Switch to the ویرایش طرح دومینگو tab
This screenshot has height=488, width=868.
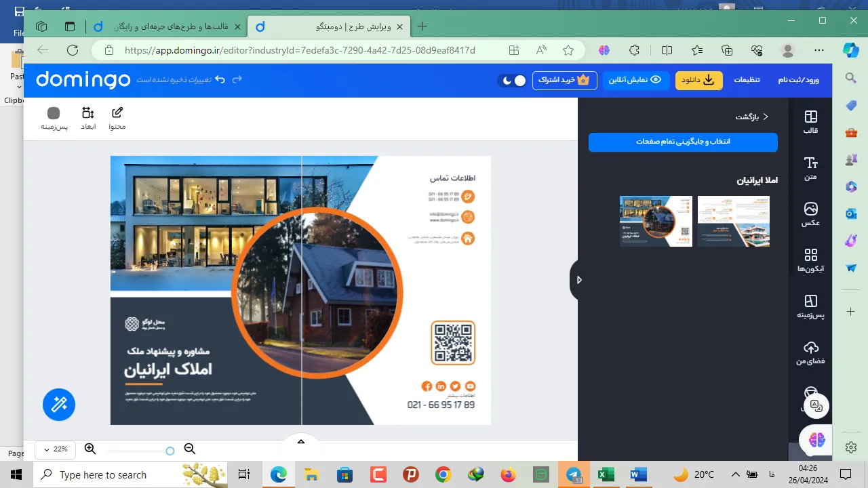[329, 26]
